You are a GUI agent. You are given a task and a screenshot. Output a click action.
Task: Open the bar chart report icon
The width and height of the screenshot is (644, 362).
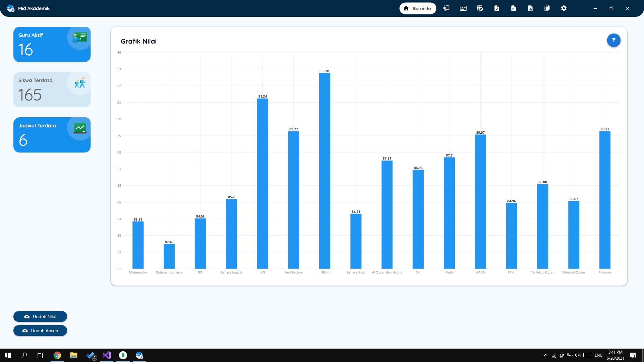coord(530,8)
